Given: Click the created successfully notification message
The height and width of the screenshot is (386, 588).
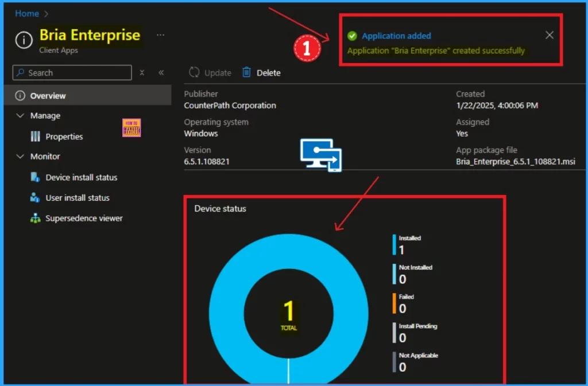Looking at the screenshot, I should click(x=436, y=50).
